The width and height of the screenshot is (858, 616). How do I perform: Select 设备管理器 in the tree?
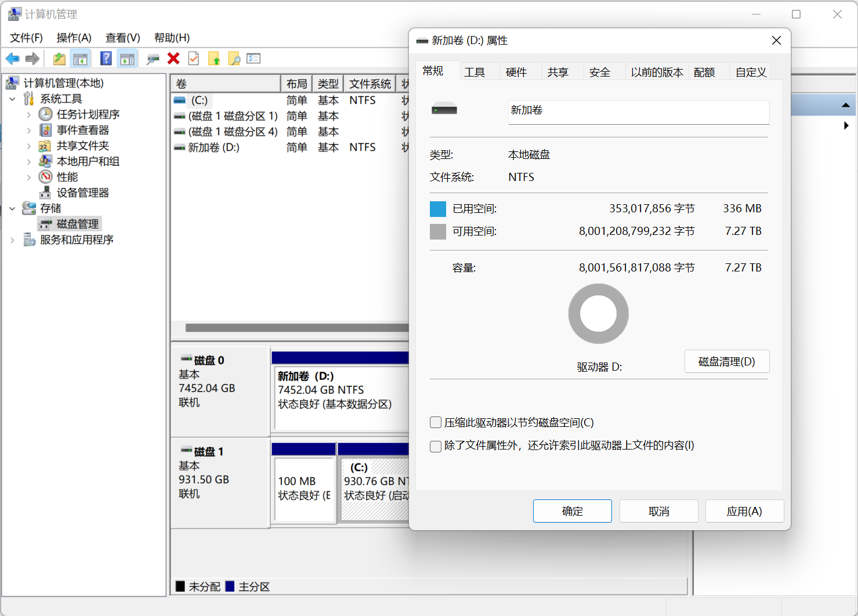pyautogui.click(x=82, y=193)
